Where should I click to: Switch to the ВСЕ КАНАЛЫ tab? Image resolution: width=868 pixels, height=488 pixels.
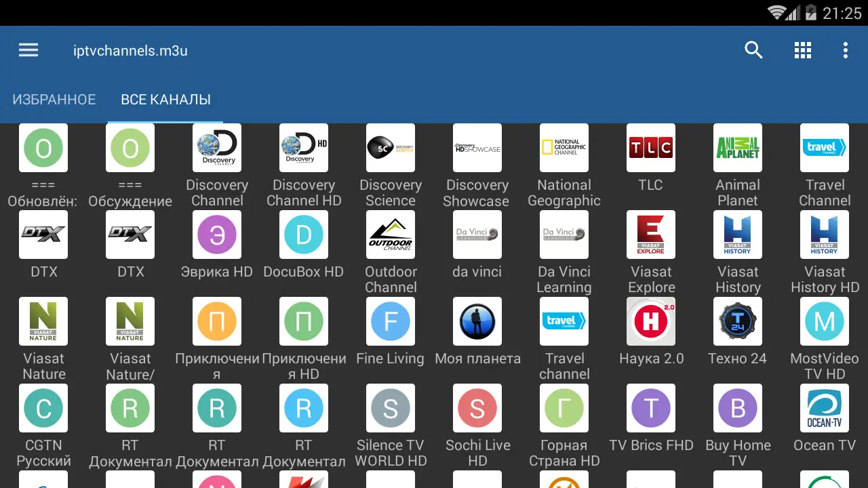click(165, 99)
